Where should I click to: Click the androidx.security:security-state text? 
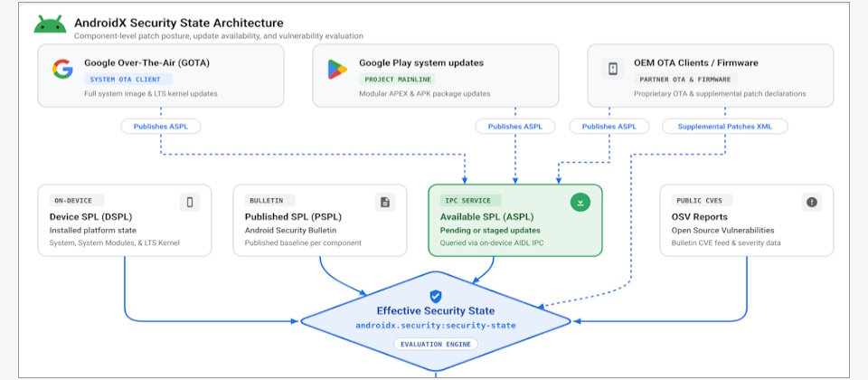(436, 326)
